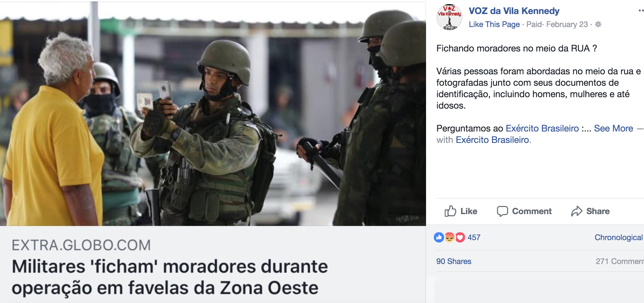Open Exército Brasileiro link in post text
Screen dimensions: 644x303
tap(542, 128)
